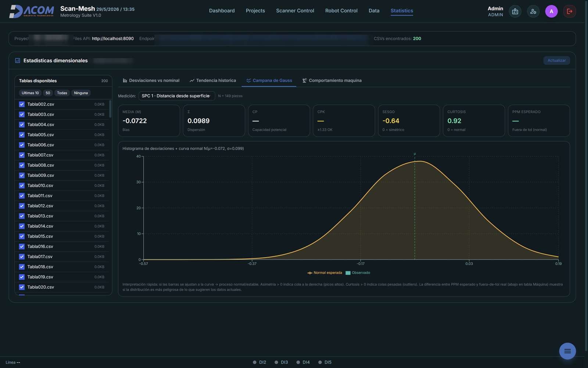
Task: Click the DACOM logo
Action: [32, 11]
